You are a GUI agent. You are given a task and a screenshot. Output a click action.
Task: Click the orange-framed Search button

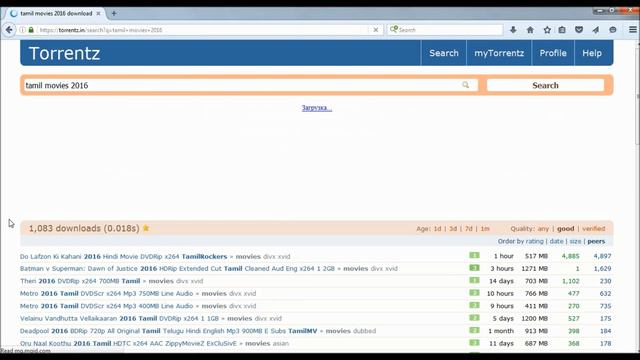tap(545, 85)
